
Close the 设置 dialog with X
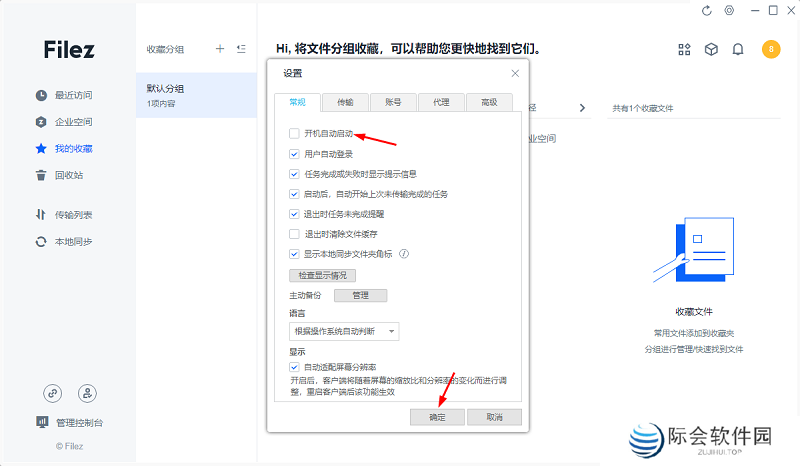click(x=515, y=73)
